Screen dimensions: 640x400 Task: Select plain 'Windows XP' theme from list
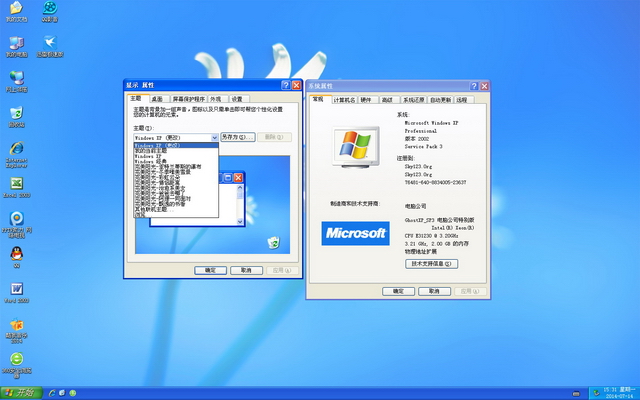tap(176, 156)
